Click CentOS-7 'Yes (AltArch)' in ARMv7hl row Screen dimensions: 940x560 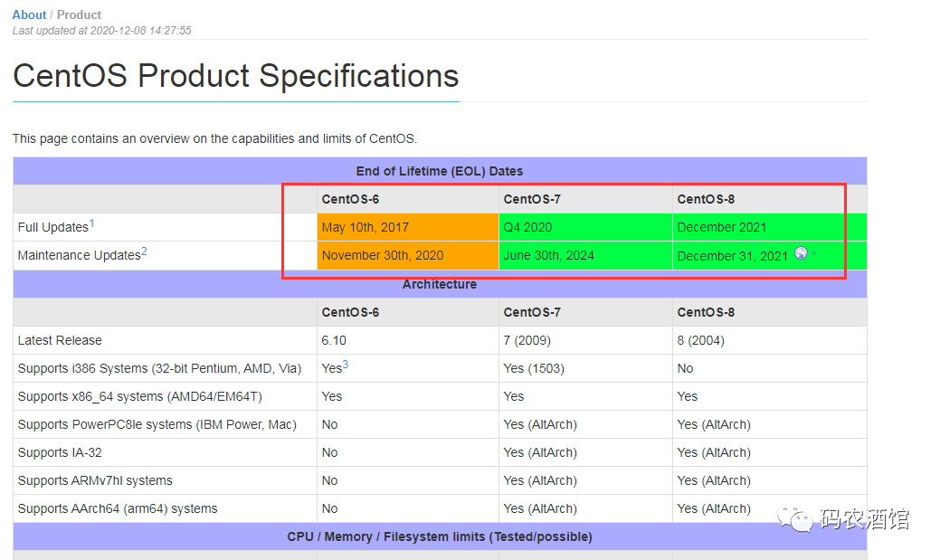(540, 481)
